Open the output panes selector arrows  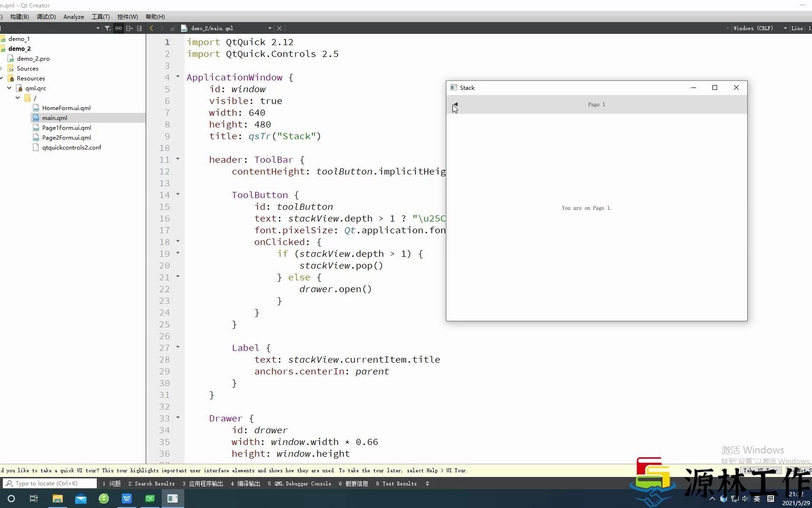427,484
